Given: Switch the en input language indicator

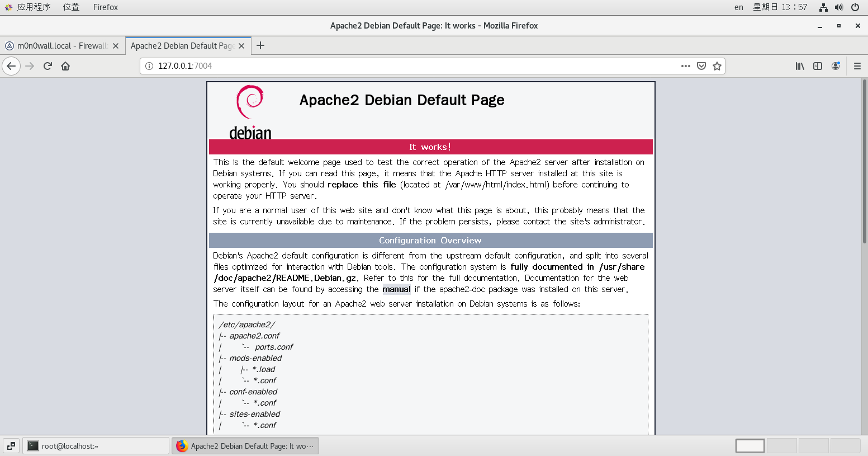Looking at the screenshot, I should coord(739,7).
